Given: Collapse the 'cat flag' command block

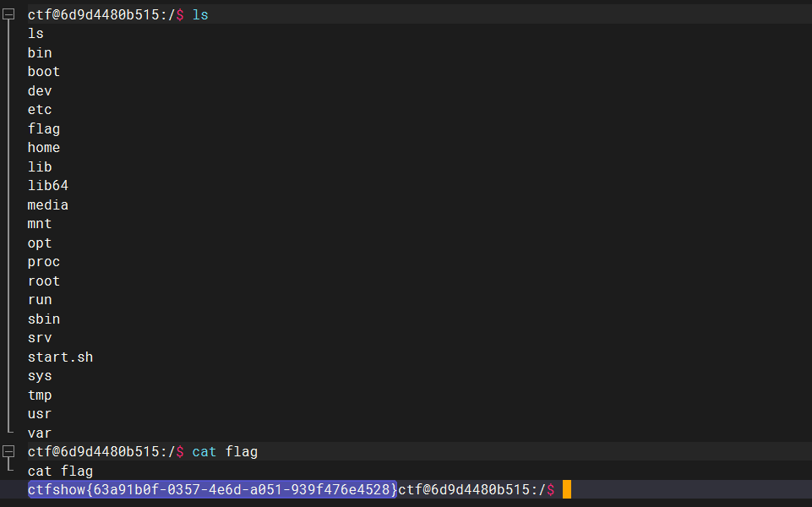Looking at the screenshot, I should click(x=8, y=451).
